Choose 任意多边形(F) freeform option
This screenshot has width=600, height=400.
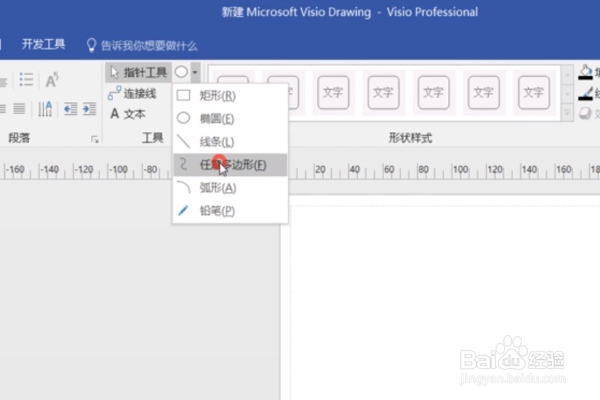(x=230, y=165)
